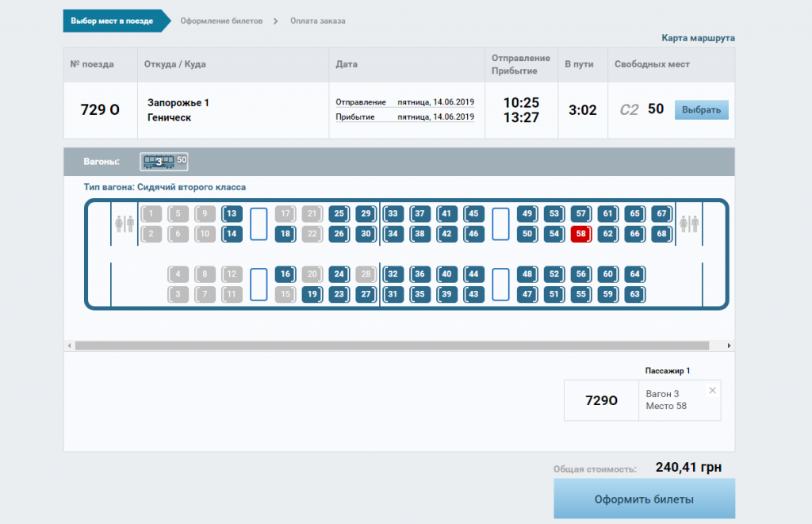Image resolution: width=812 pixels, height=524 pixels.
Task: Remove passenger 1 ticket with X
Action: pos(711,390)
